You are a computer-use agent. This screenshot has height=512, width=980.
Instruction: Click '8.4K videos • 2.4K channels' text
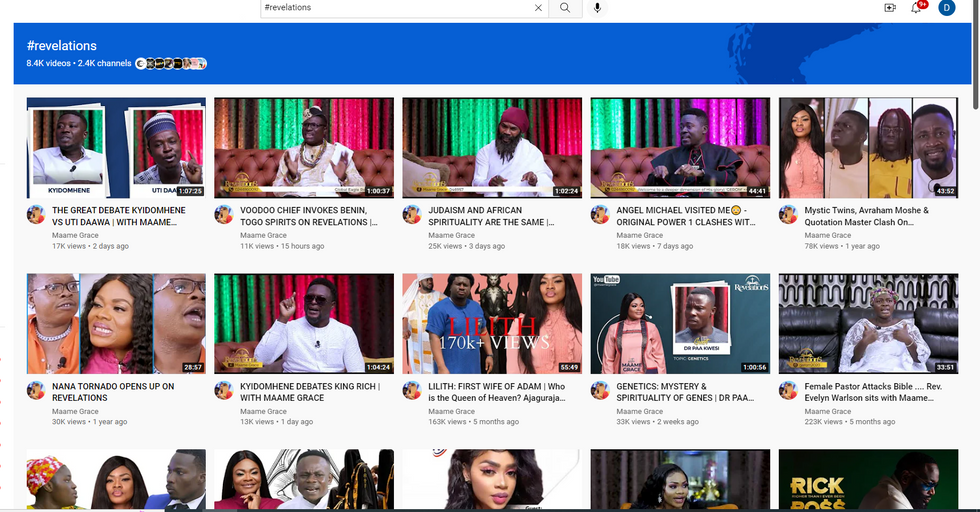(79, 63)
